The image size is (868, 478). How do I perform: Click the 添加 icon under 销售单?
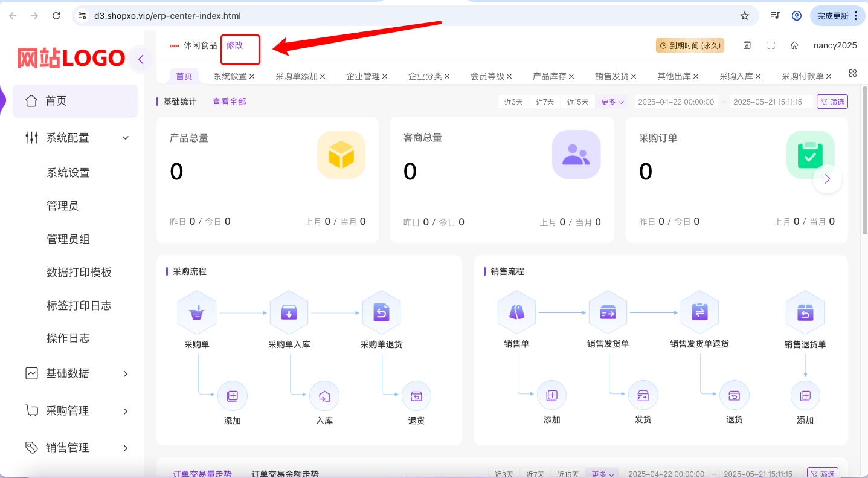(x=551, y=396)
